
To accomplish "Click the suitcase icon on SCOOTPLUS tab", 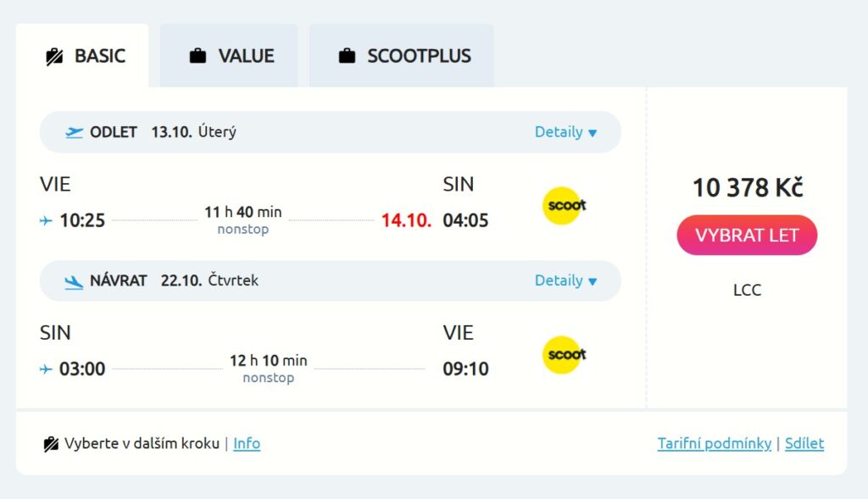I will click(347, 57).
